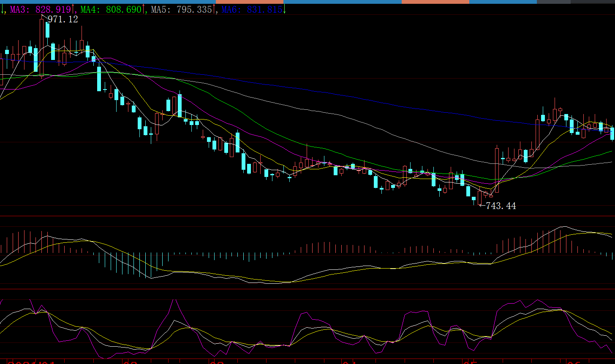615x364 pixels.
Task: Click the red up arrow after MA5 value
Action: tap(214, 9)
